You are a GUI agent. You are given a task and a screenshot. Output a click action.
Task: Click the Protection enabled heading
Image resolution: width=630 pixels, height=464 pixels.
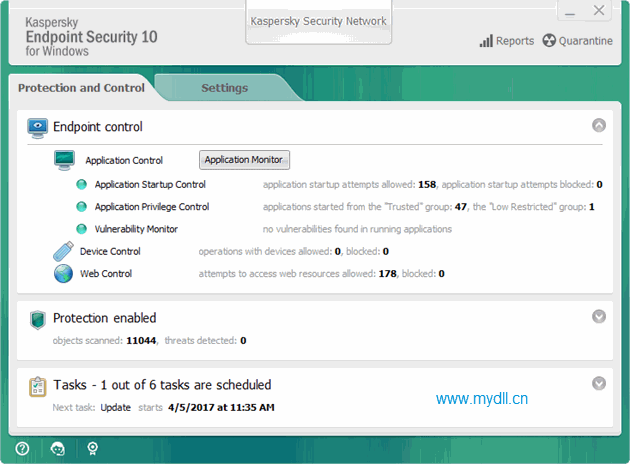104,318
